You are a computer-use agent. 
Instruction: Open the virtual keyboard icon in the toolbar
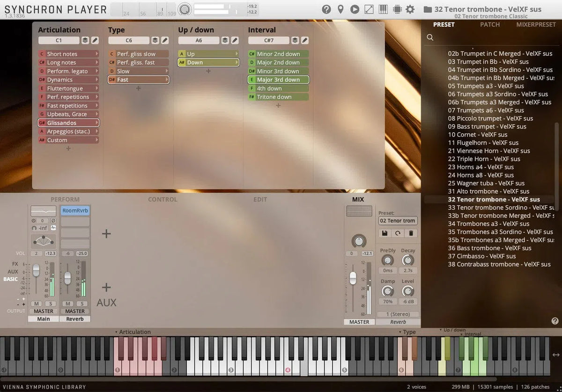[x=383, y=9]
